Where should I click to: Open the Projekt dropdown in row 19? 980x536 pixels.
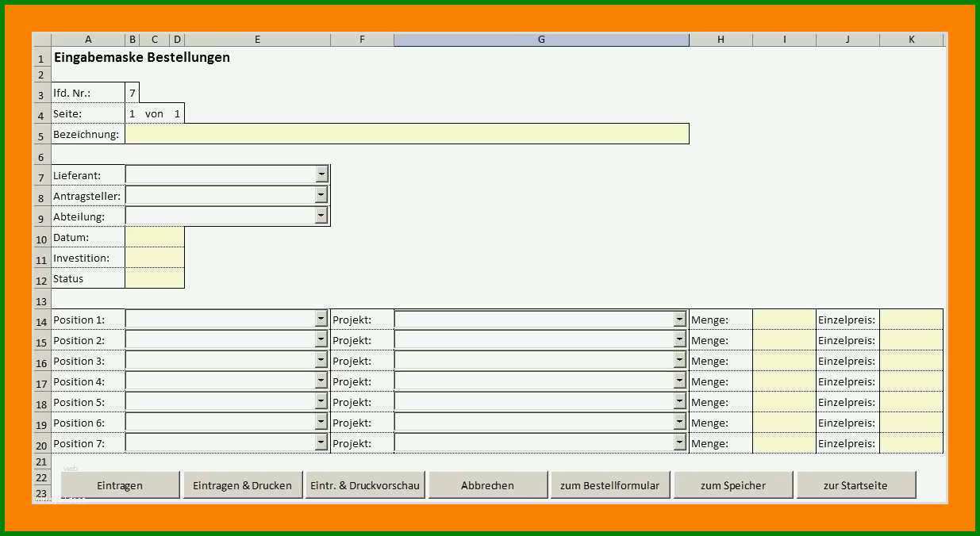coord(679,422)
